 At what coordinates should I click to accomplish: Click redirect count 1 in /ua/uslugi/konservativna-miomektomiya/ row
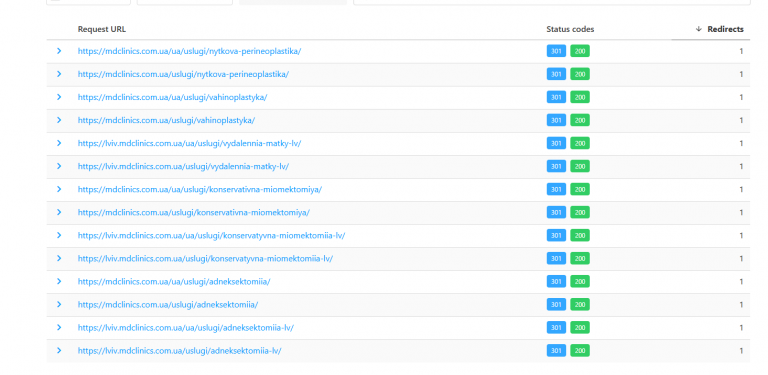[742, 189]
